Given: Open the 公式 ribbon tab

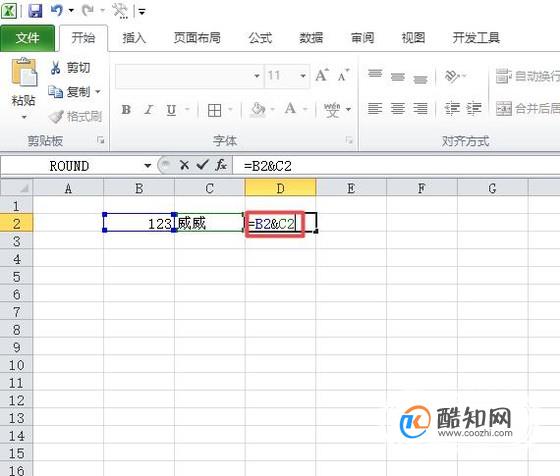Looking at the screenshot, I should pos(260,38).
